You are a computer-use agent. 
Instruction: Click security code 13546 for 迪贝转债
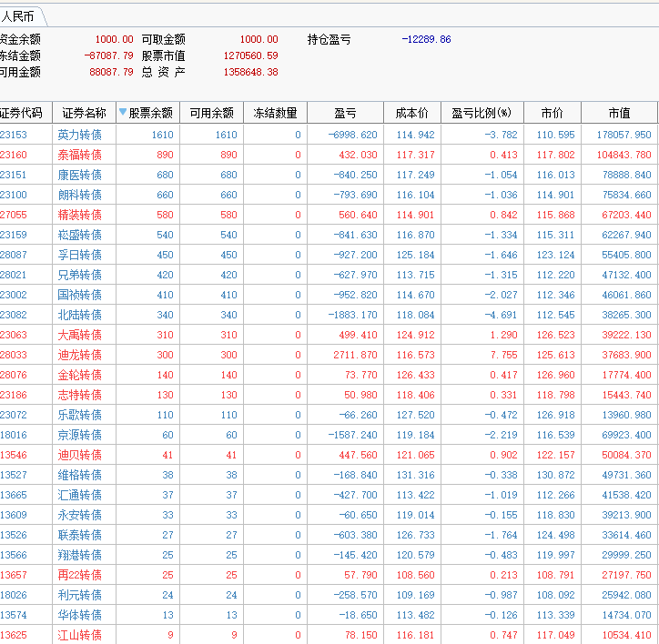14,455
